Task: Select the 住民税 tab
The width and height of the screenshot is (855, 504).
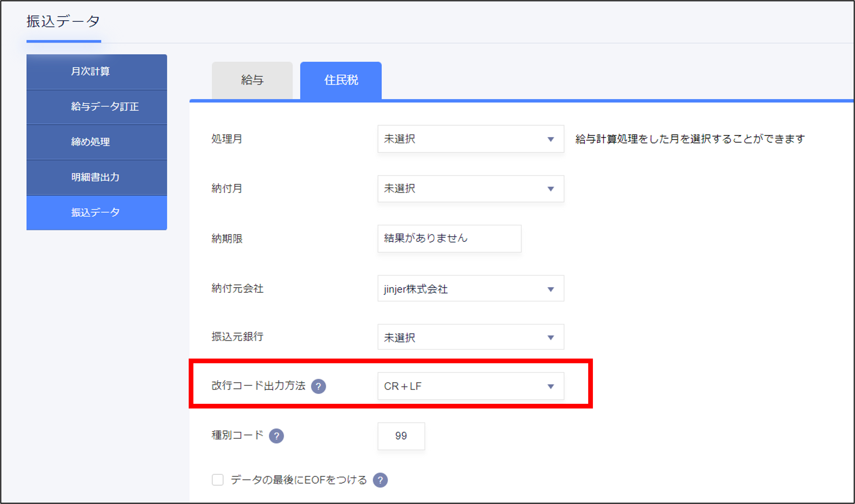Action: [341, 80]
